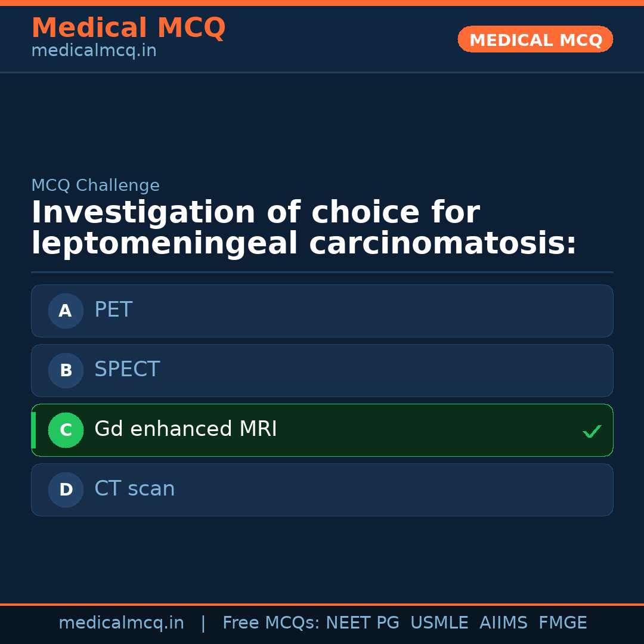Click the orange MEDICAL MCQ badge

point(535,39)
